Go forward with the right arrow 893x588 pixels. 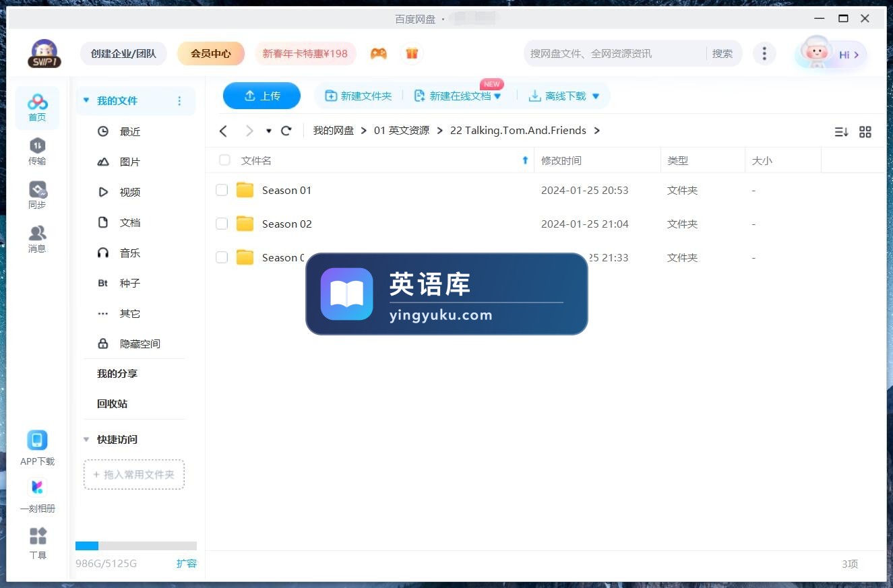click(249, 131)
